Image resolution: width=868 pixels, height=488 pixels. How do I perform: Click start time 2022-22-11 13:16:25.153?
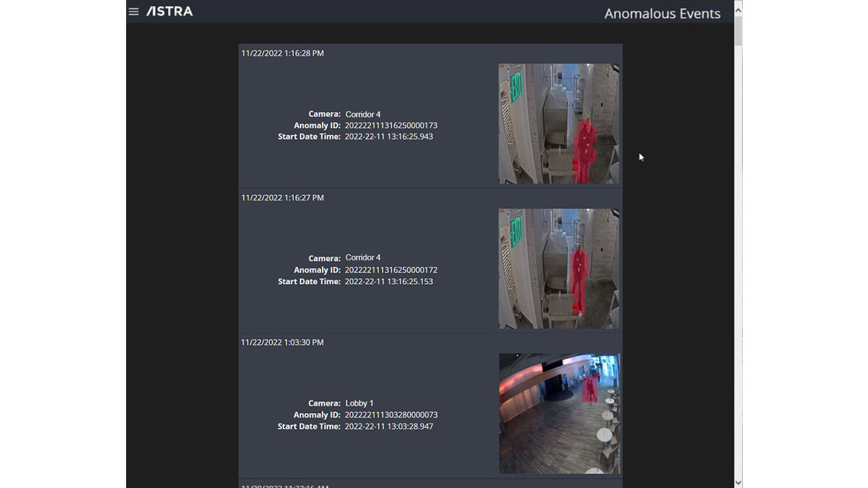pyautogui.click(x=389, y=282)
